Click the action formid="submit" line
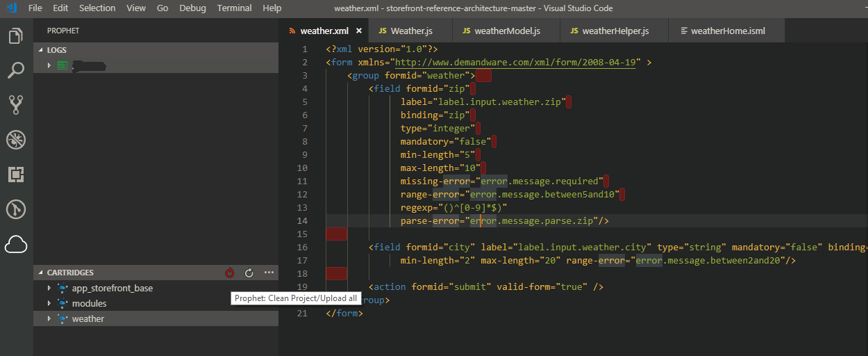Screen dimensions: 868x356 [486, 287]
